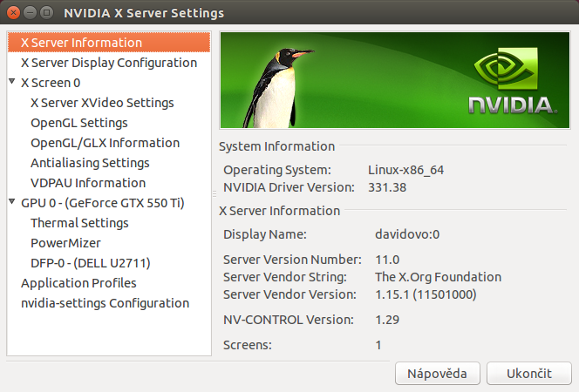This screenshot has height=392, width=579.
Task: Click display name value davidovo:0
Action: coord(407,234)
